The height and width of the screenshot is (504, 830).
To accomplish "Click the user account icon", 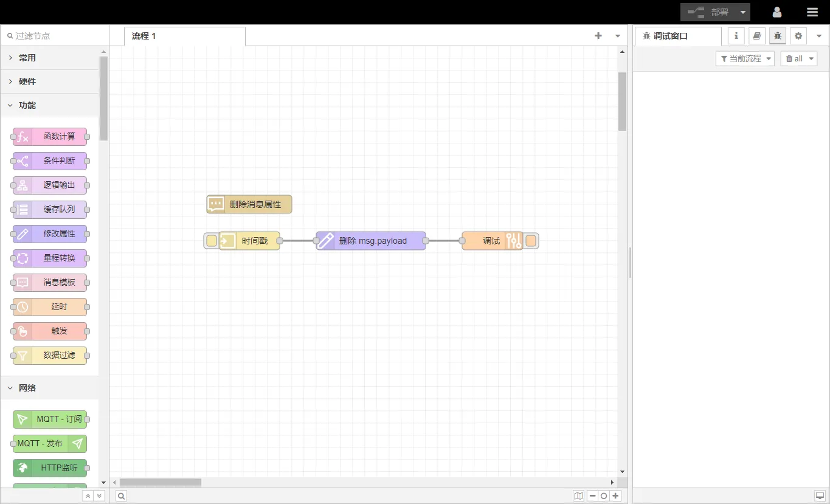I will point(776,12).
